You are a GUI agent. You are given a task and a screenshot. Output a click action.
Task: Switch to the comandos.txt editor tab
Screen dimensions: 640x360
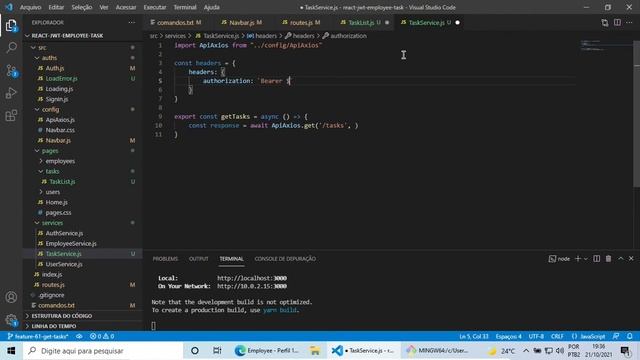pyautogui.click(x=176, y=23)
